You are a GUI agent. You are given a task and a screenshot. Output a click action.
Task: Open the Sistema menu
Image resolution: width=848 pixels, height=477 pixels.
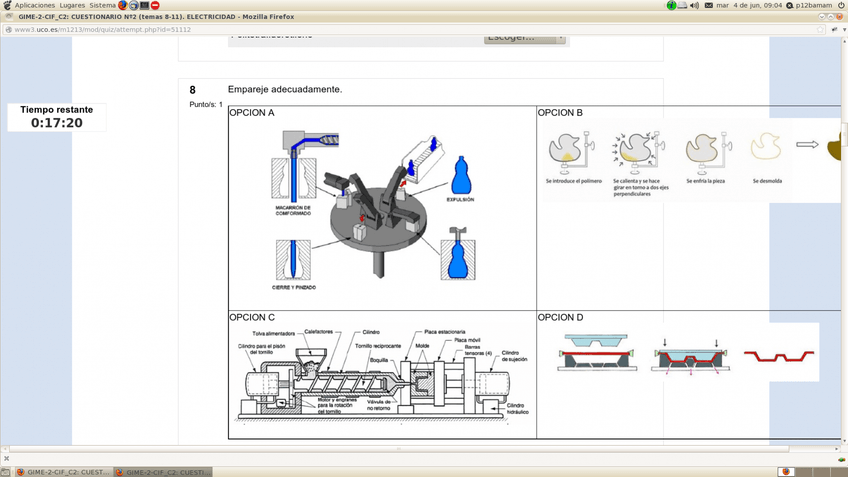pos(102,5)
